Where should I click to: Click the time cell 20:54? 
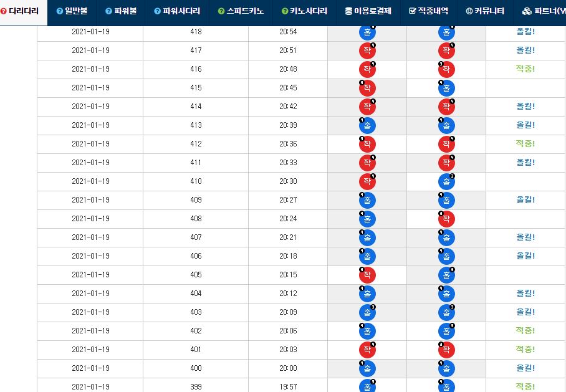(288, 32)
